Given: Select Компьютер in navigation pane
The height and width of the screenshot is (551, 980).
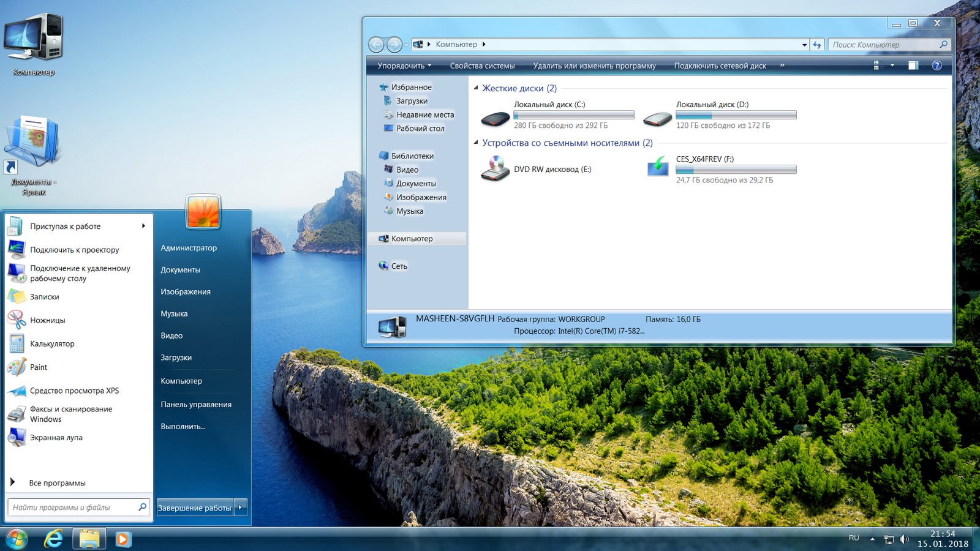Looking at the screenshot, I should [x=417, y=239].
